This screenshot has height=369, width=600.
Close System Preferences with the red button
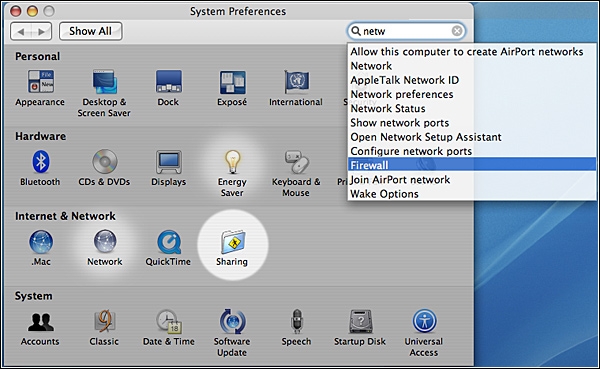(16, 11)
